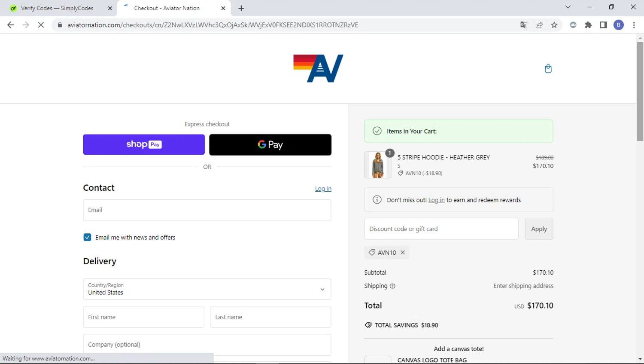This screenshot has width=644, height=364.
Task: Click Enter shipping address text
Action: click(x=523, y=286)
